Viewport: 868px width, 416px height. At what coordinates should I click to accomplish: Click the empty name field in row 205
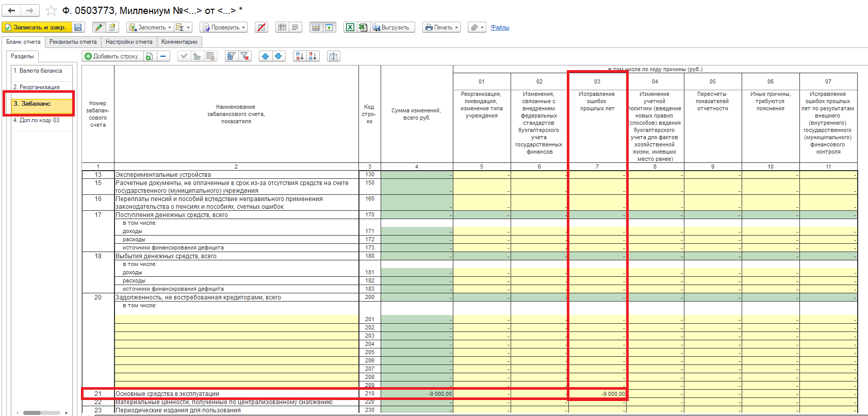[x=236, y=353]
